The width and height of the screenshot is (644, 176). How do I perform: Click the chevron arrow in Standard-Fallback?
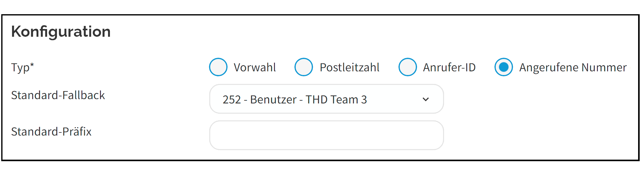pyautogui.click(x=426, y=99)
